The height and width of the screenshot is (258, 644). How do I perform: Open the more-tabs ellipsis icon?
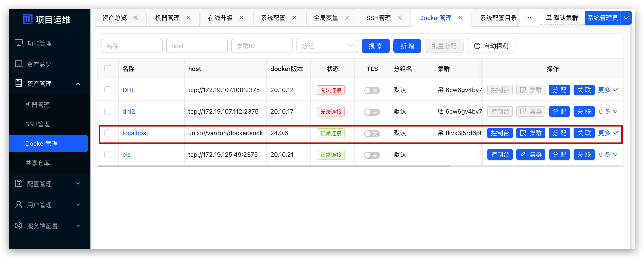pyautogui.click(x=528, y=18)
